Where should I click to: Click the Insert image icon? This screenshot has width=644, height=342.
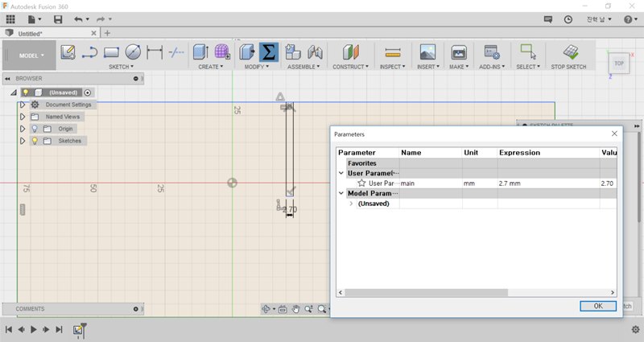coord(427,52)
